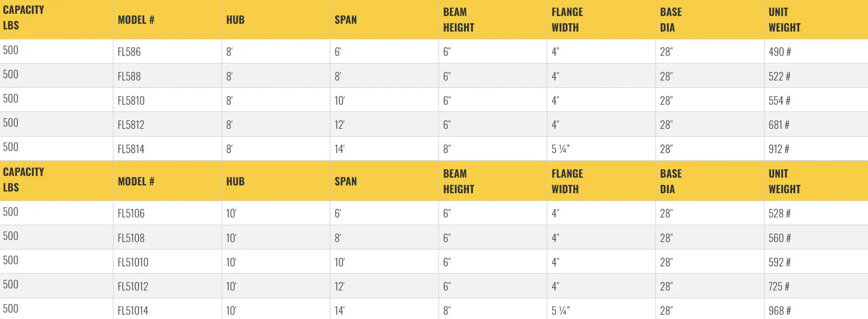
Task: Click the 725 # weight value
Action: pos(779,286)
